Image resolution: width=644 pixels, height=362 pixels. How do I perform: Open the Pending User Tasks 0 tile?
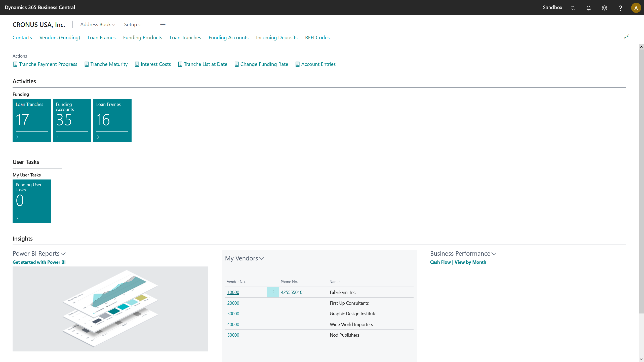(32, 201)
